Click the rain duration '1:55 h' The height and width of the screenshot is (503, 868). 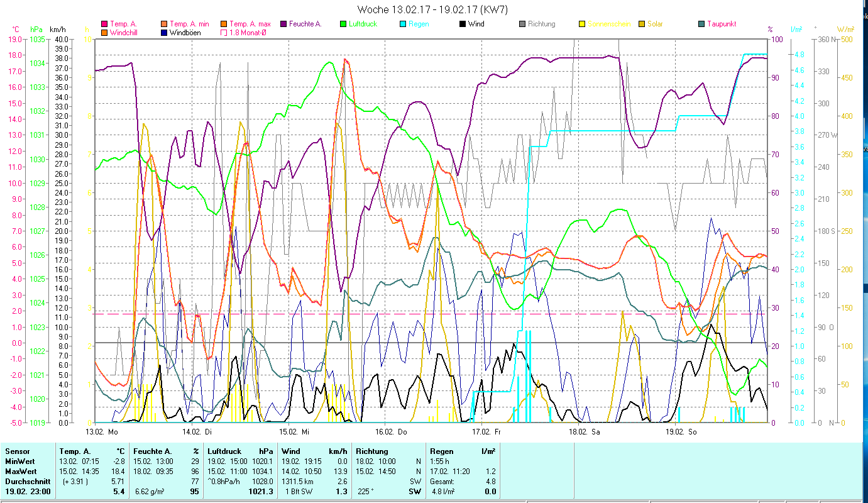440,462
